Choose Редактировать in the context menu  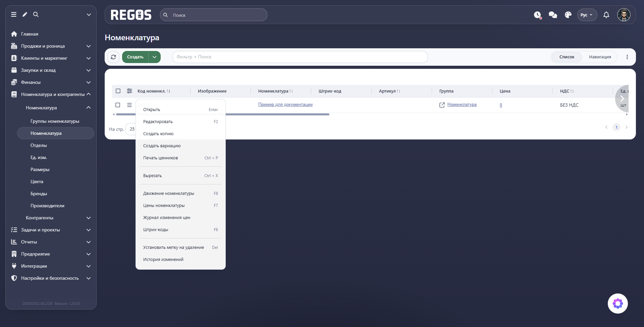(180, 122)
